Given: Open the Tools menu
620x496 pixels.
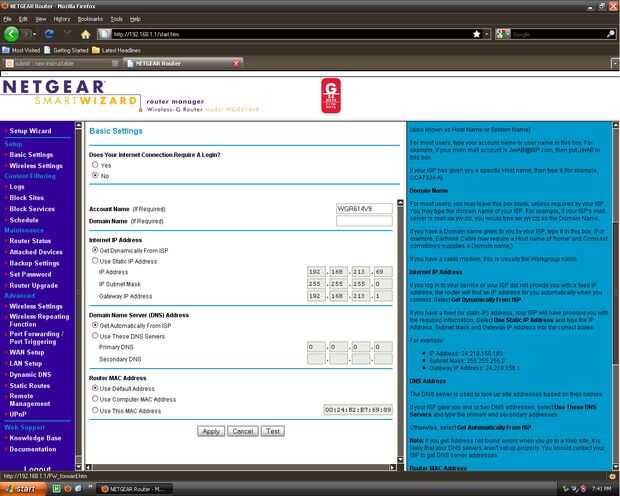Looking at the screenshot, I should [116, 19].
